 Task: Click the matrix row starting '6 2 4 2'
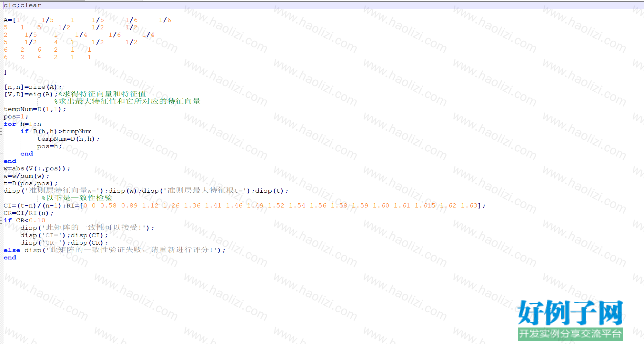click(x=47, y=57)
